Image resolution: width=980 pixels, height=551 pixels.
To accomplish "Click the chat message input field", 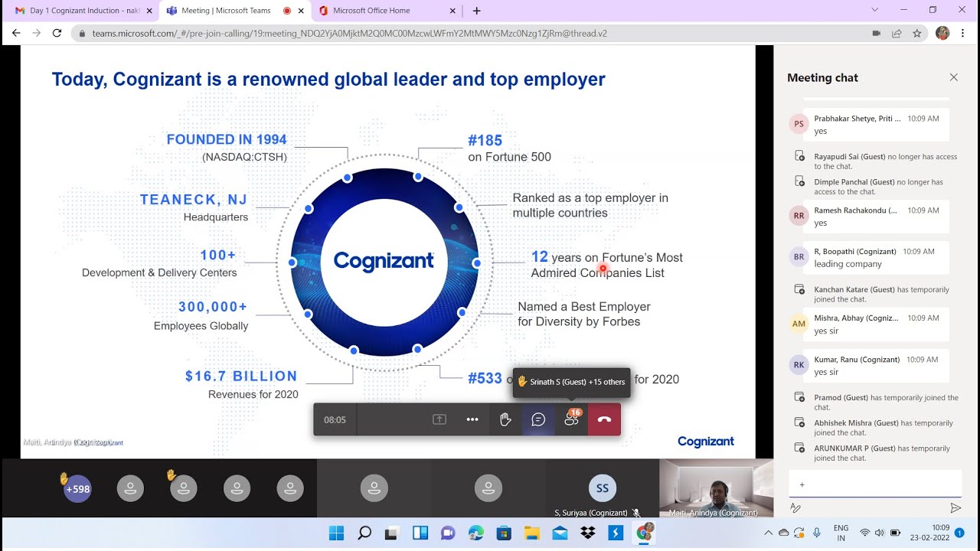I will (875, 484).
